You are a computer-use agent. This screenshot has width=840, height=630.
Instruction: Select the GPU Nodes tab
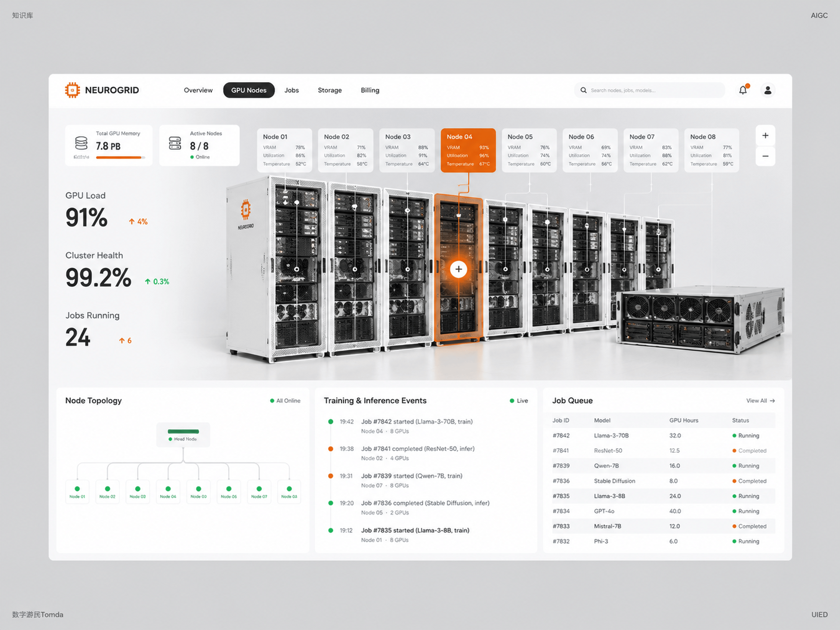[249, 90]
